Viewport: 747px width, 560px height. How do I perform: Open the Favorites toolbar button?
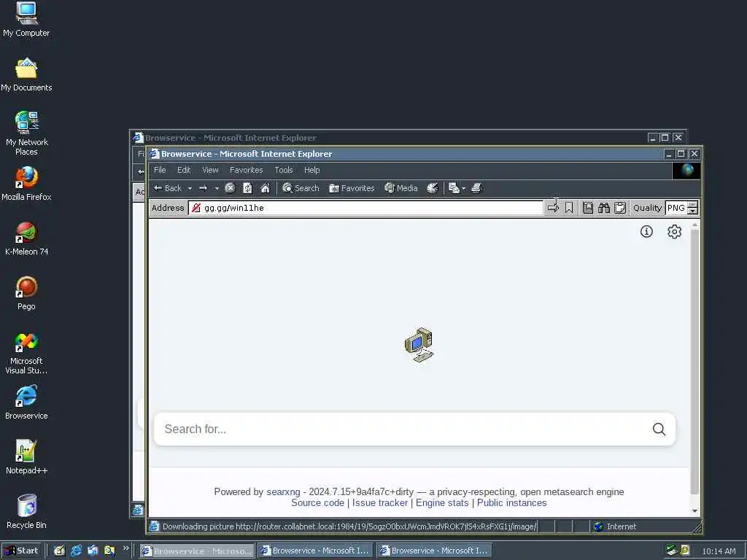[x=352, y=188]
